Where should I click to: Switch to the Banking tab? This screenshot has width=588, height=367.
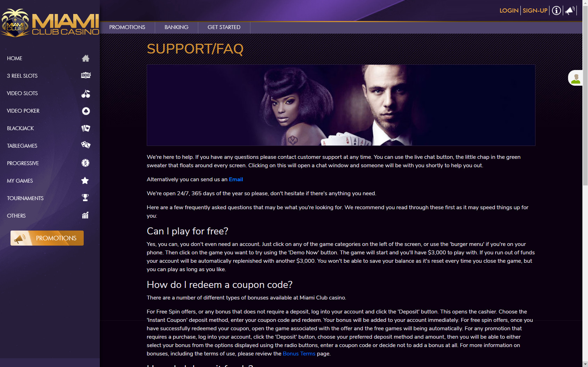coord(177,27)
